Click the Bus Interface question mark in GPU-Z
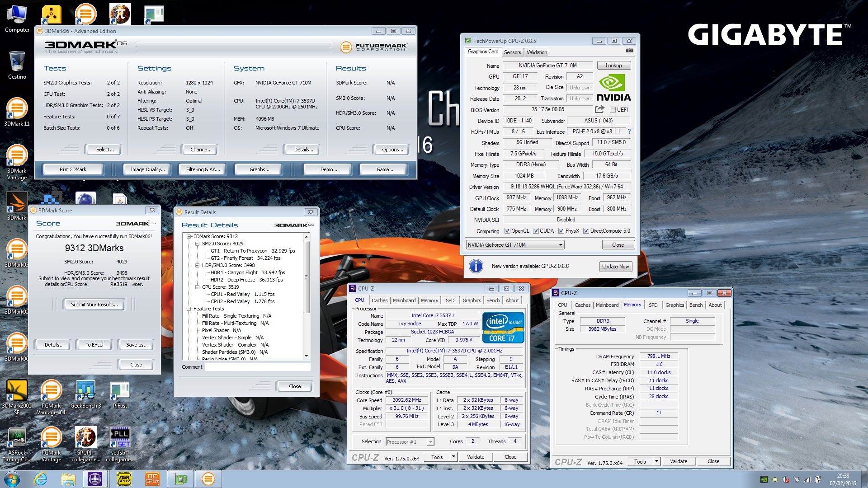 pos(629,131)
